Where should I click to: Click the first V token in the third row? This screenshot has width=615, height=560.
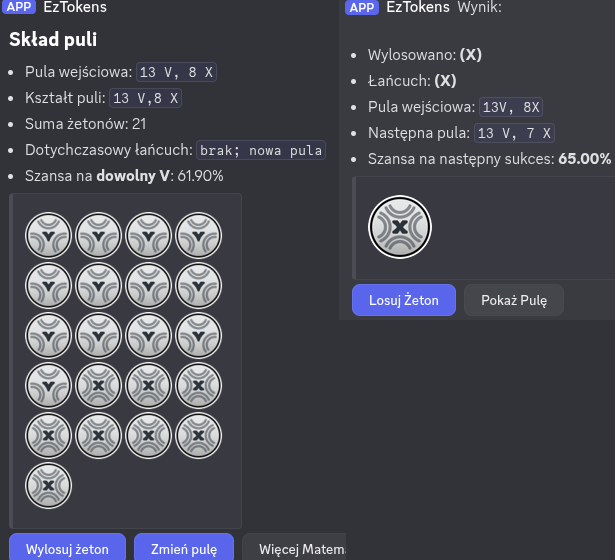pyautogui.click(x=48, y=336)
